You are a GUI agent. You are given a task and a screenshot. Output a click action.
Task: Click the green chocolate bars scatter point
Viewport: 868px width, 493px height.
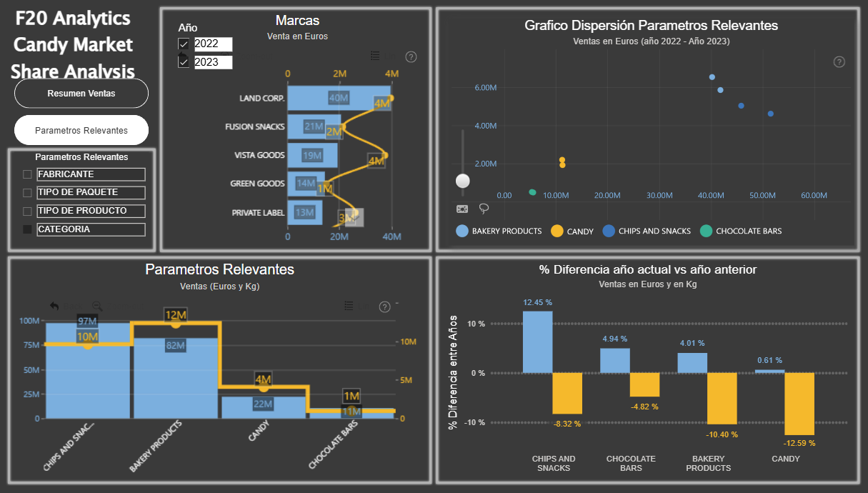pyautogui.click(x=532, y=192)
